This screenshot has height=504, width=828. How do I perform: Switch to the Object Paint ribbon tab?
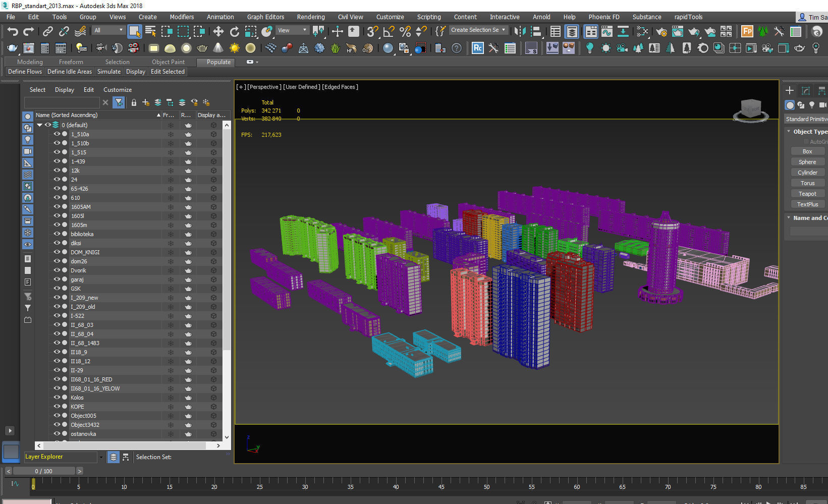[168, 62]
